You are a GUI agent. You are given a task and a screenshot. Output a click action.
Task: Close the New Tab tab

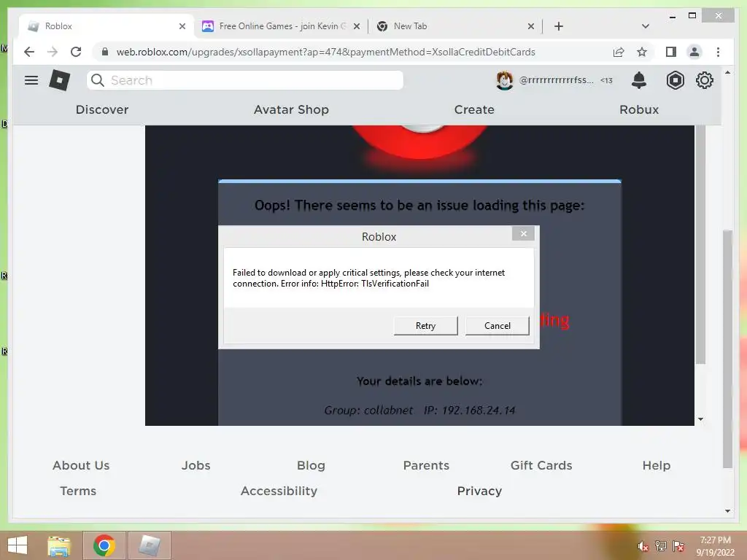(531, 26)
